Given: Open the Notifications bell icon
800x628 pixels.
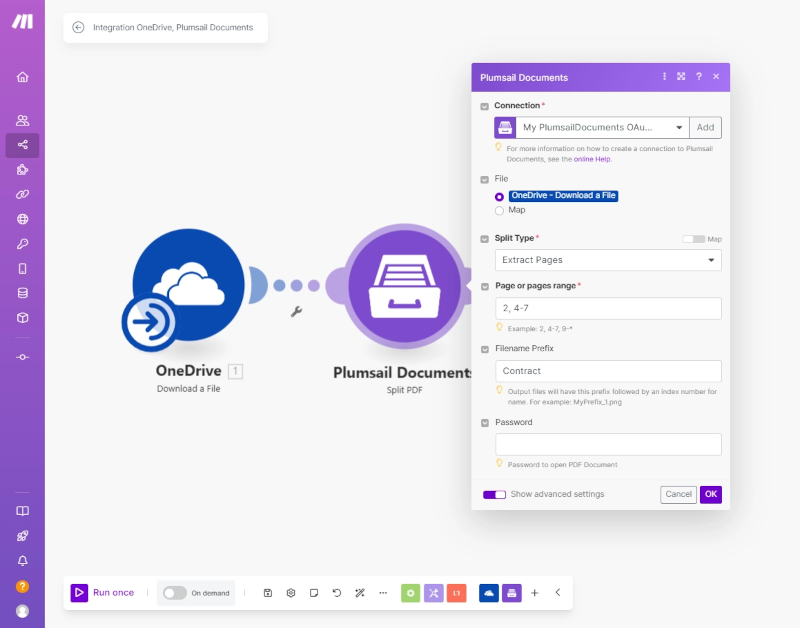Looking at the screenshot, I should [22, 561].
